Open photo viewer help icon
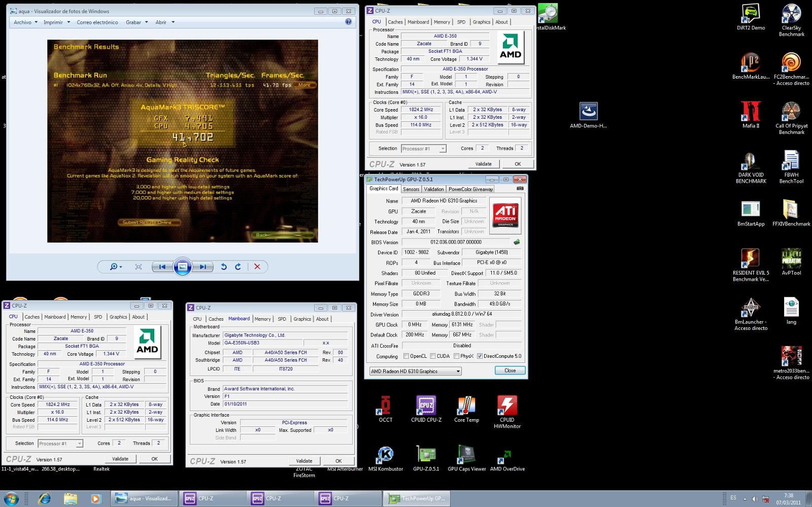Image resolution: width=812 pixels, height=507 pixels. pos(348,22)
